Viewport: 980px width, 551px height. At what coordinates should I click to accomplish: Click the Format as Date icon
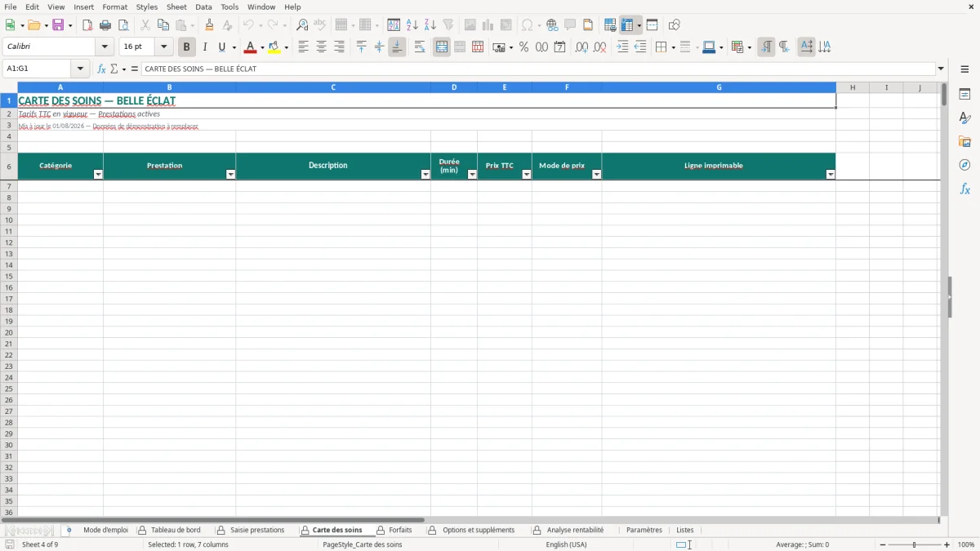click(559, 47)
